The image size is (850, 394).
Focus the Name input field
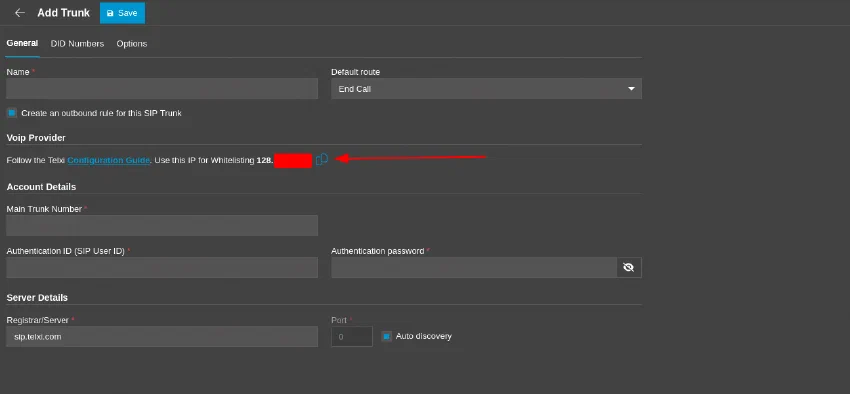tap(162, 89)
